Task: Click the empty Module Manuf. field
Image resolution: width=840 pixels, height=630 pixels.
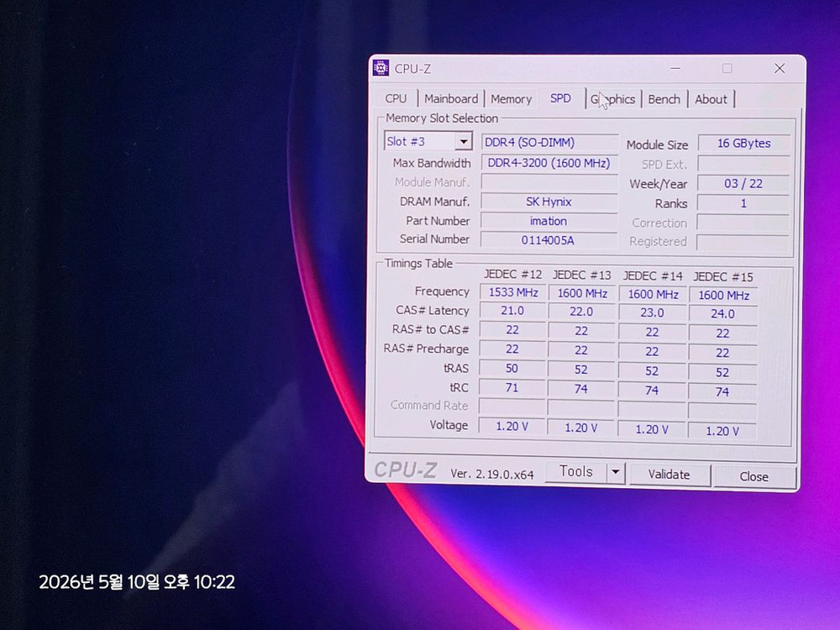Action: [x=549, y=182]
